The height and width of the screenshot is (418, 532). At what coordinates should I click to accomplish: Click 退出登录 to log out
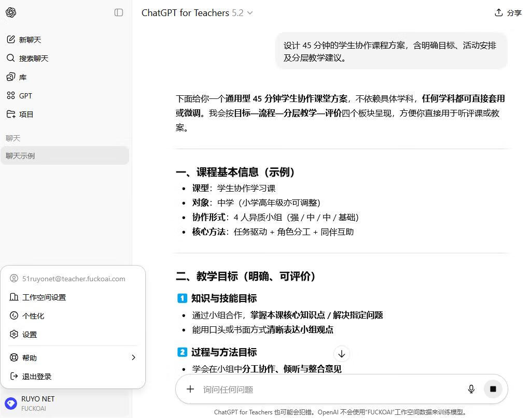pyautogui.click(x=37, y=377)
